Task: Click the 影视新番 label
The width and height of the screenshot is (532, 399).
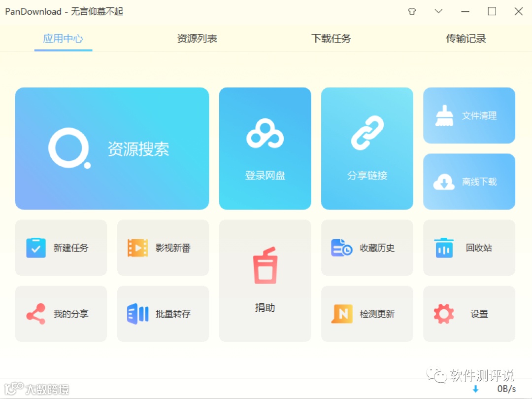Action: [x=173, y=248]
